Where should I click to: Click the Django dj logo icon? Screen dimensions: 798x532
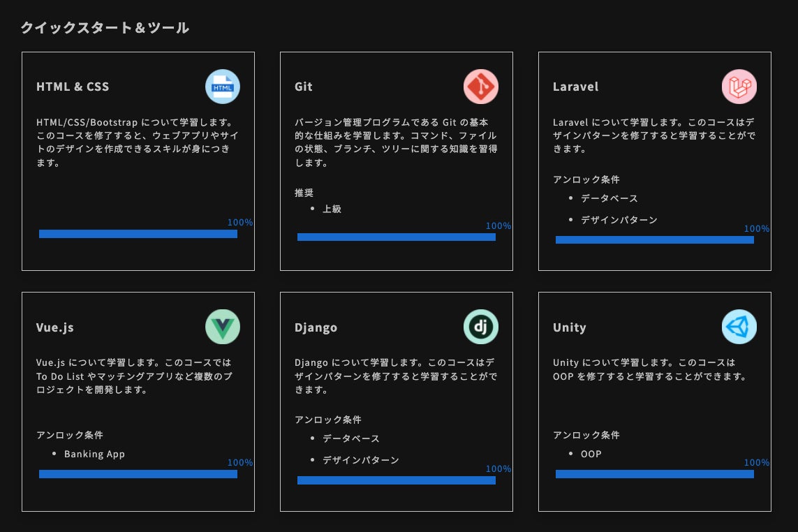click(481, 327)
